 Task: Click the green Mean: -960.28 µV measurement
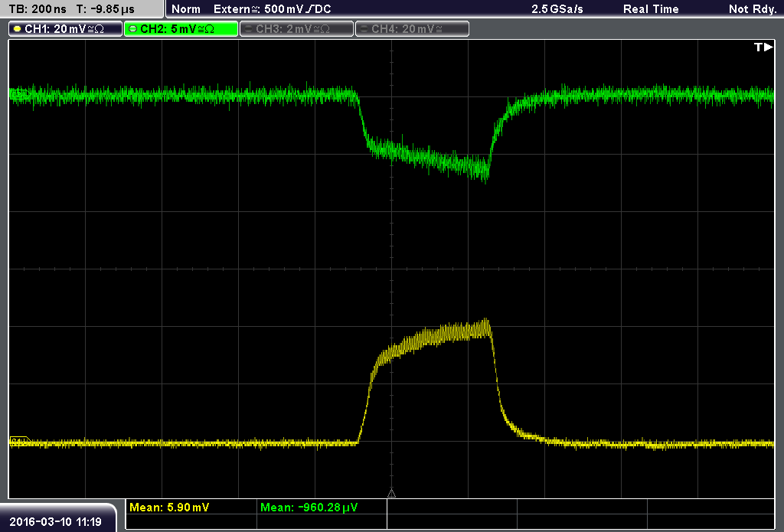pyautogui.click(x=309, y=507)
